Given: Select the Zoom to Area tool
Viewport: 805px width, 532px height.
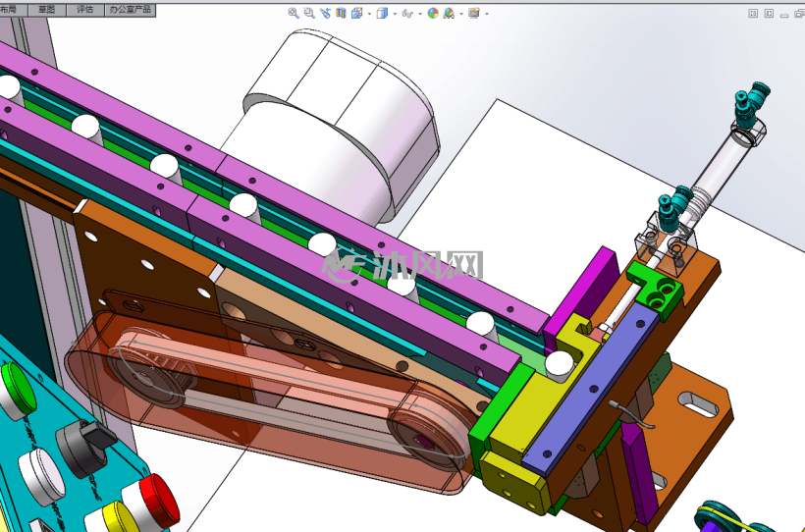Looking at the screenshot, I should click(x=309, y=14).
